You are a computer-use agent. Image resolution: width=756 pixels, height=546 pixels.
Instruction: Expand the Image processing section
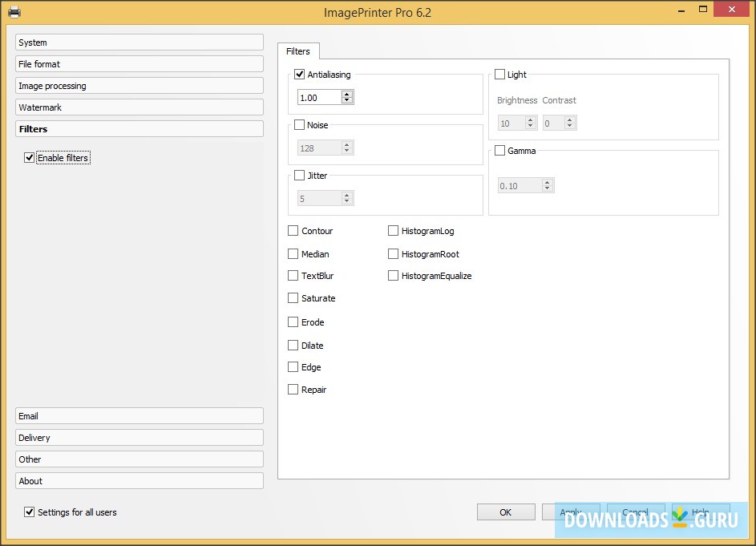139,85
